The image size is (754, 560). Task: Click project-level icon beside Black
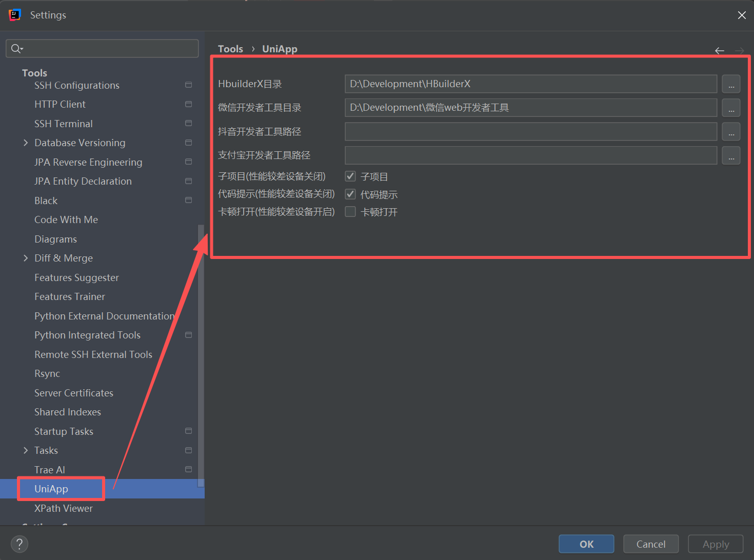(189, 200)
